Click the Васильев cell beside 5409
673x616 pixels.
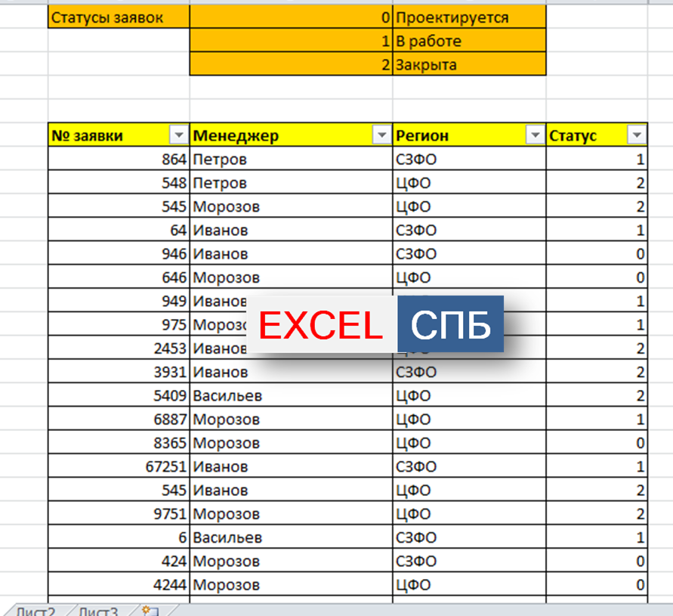coord(291,395)
